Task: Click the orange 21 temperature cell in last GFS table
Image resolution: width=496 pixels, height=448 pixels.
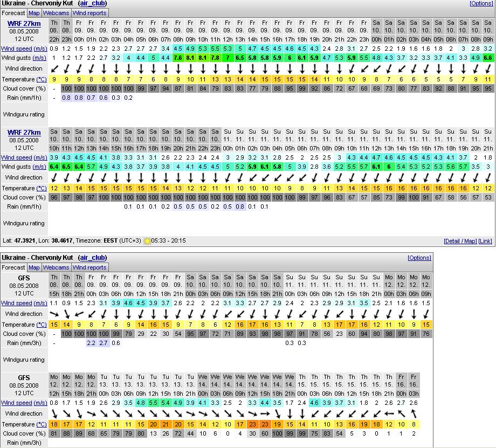Action: pyautogui.click(x=166, y=424)
